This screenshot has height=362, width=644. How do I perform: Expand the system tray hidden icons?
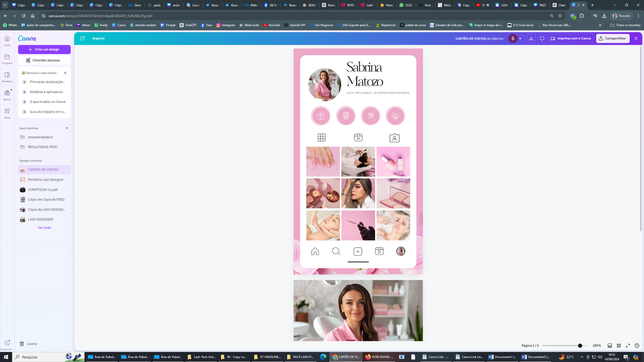[582, 357]
